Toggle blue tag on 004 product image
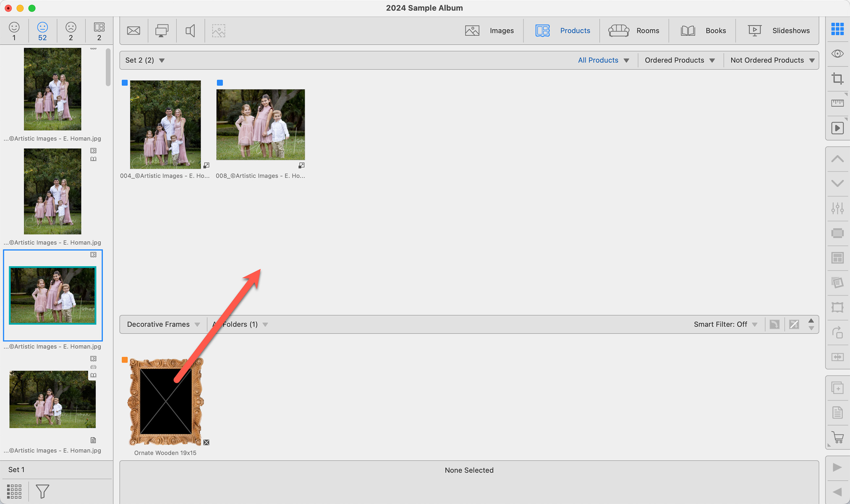 tap(125, 83)
